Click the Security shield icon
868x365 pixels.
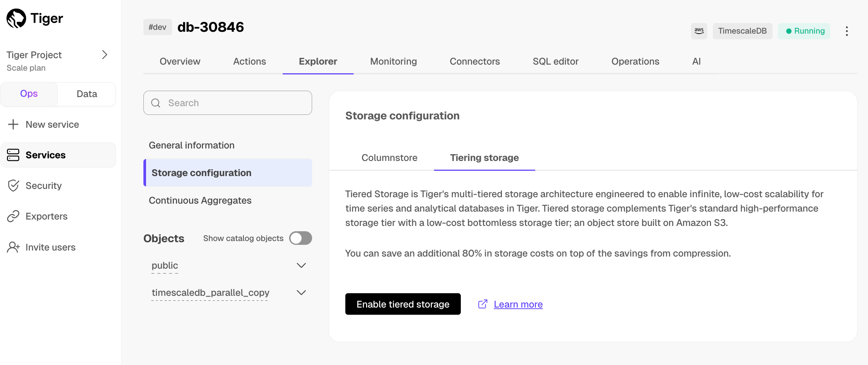coord(13,186)
